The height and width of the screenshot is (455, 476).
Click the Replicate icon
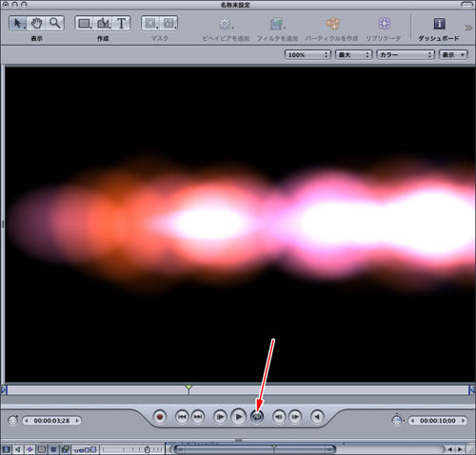pyautogui.click(x=384, y=24)
